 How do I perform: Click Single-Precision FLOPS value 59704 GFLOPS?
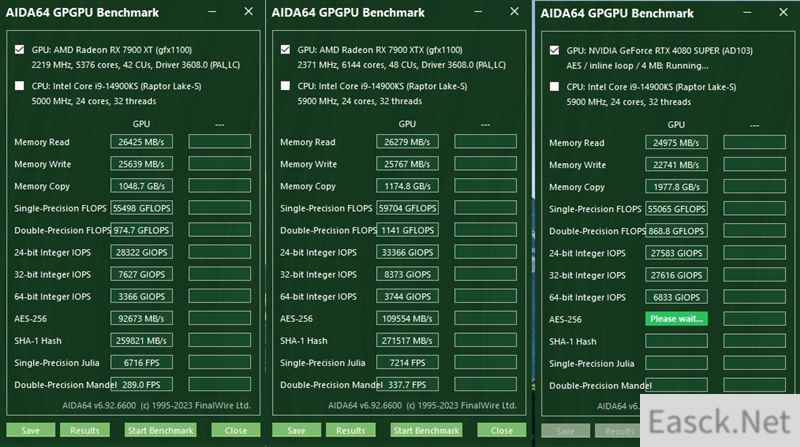click(407, 208)
